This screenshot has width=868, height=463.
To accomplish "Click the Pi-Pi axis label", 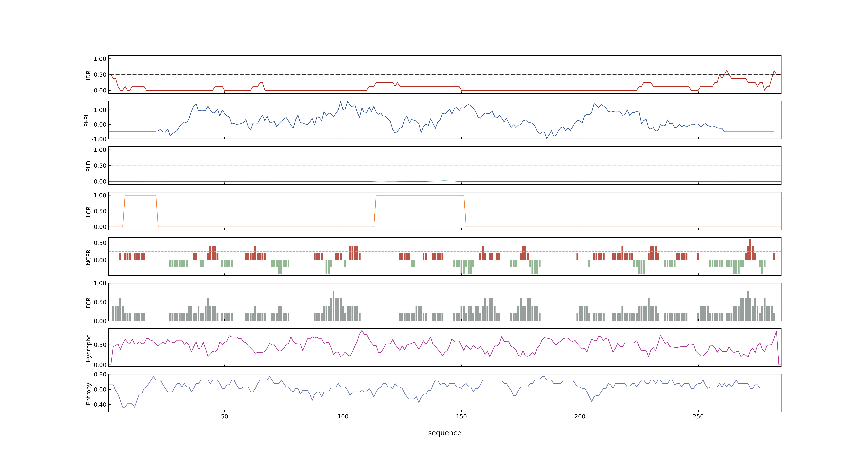I will (x=86, y=120).
